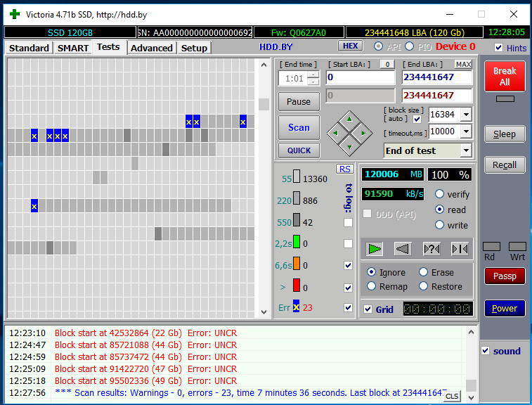Viewport: 532px width, 405px height.
Task: Click the HDD.BY link
Action: (x=275, y=46)
